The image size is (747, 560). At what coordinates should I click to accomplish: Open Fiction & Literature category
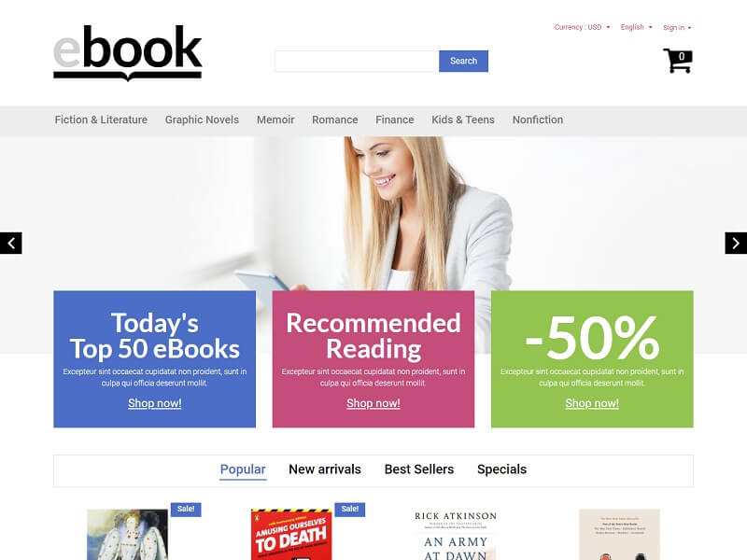tap(101, 120)
